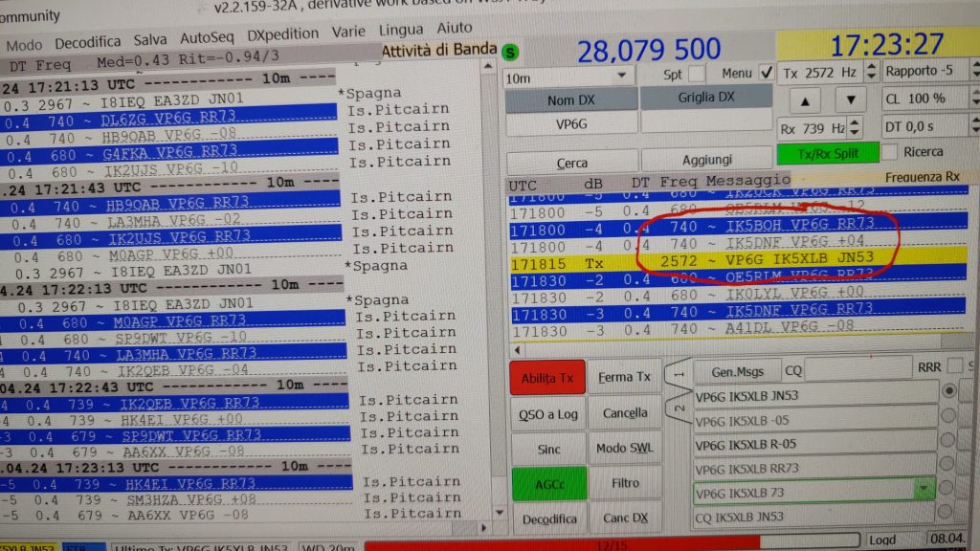Open the DXpedition menu

click(x=282, y=34)
